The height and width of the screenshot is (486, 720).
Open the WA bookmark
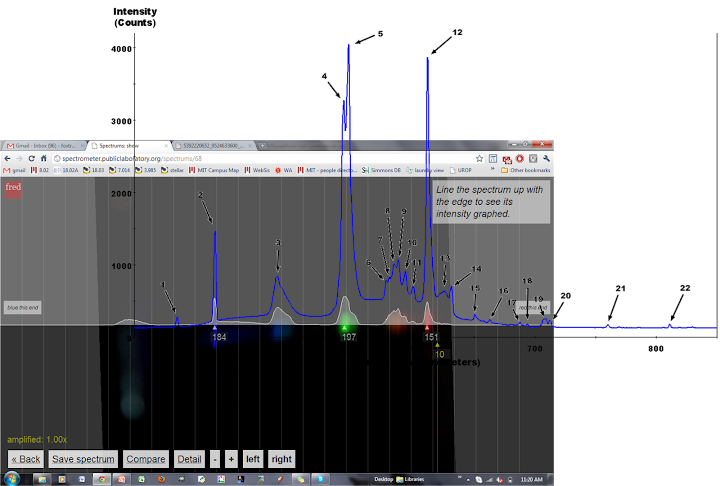point(284,170)
